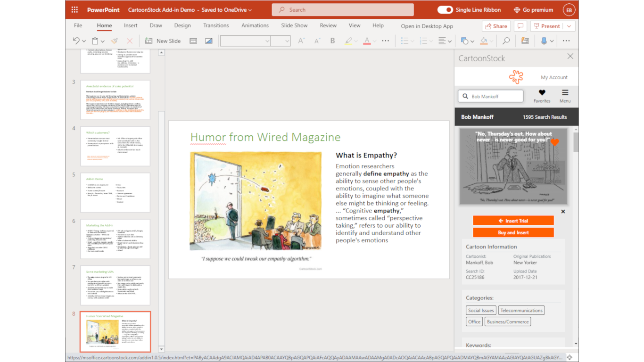
Task: Open the comments speech bubble icon
Action: pos(520,26)
